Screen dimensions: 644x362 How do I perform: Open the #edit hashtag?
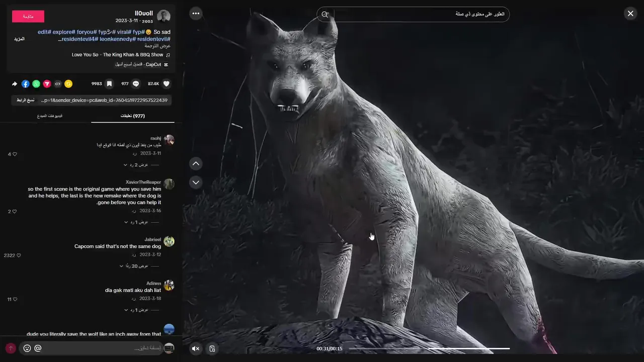point(44,32)
